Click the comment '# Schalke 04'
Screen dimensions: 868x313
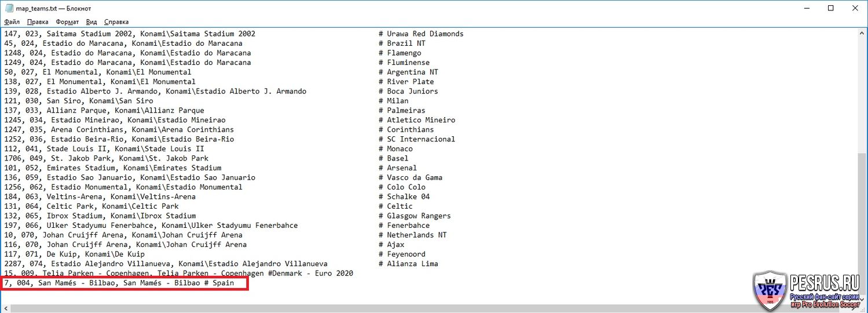tap(404, 196)
